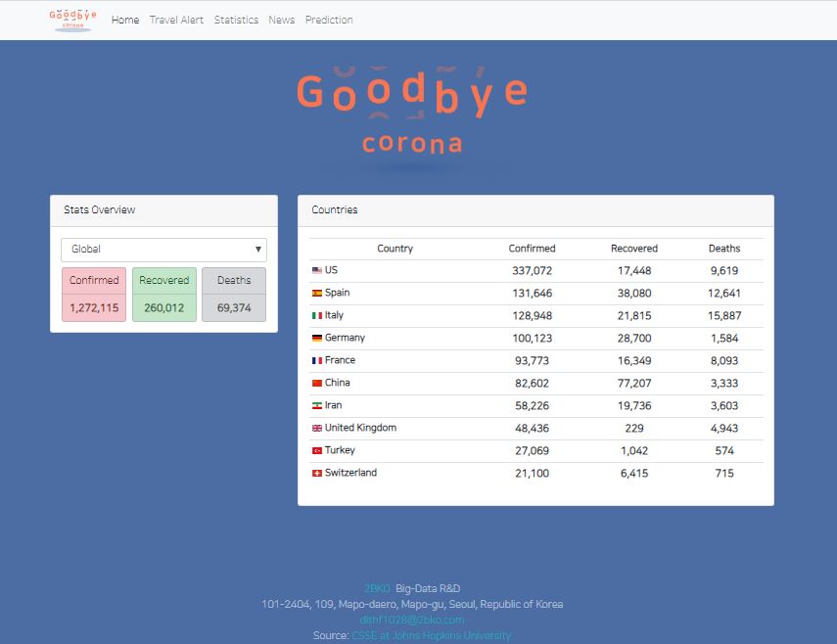This screenshot has width=837, height=644.
Task: Click the Goodbye Corona logo in navbar
Action: 73,20
